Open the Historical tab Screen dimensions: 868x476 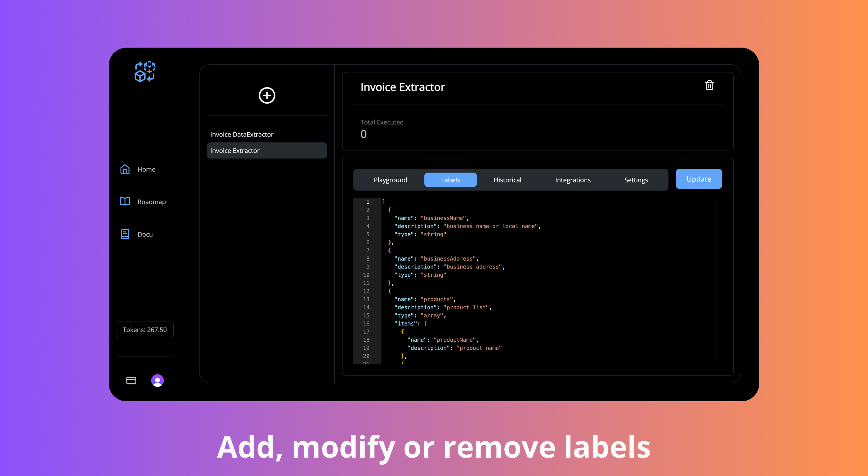(x=507, y=180)
